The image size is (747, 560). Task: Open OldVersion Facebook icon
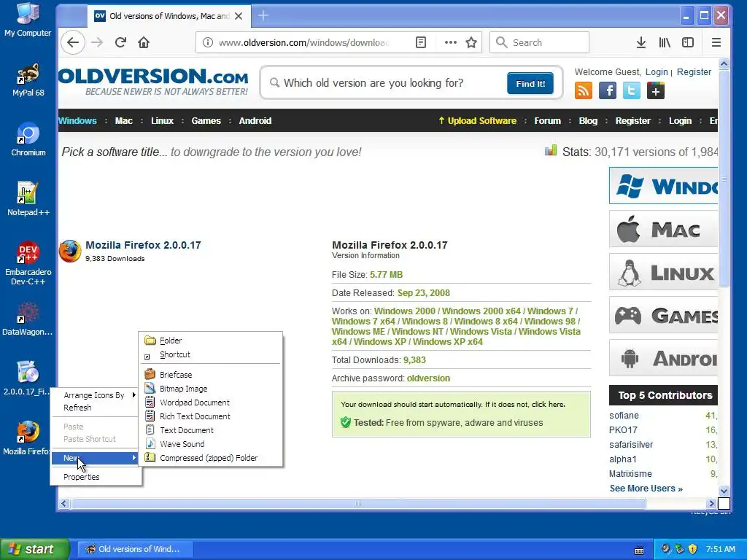tap(608, 90)
